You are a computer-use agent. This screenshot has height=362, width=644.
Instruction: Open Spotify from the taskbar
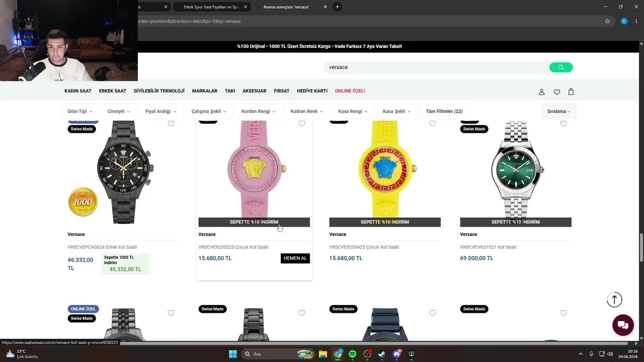(x=352, y=354)
